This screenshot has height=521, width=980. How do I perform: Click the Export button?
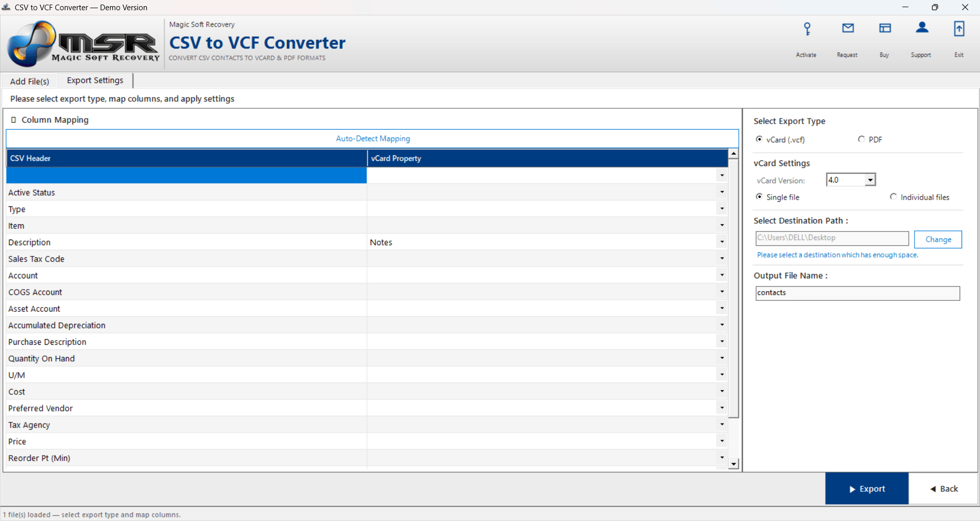pos(867,489)
